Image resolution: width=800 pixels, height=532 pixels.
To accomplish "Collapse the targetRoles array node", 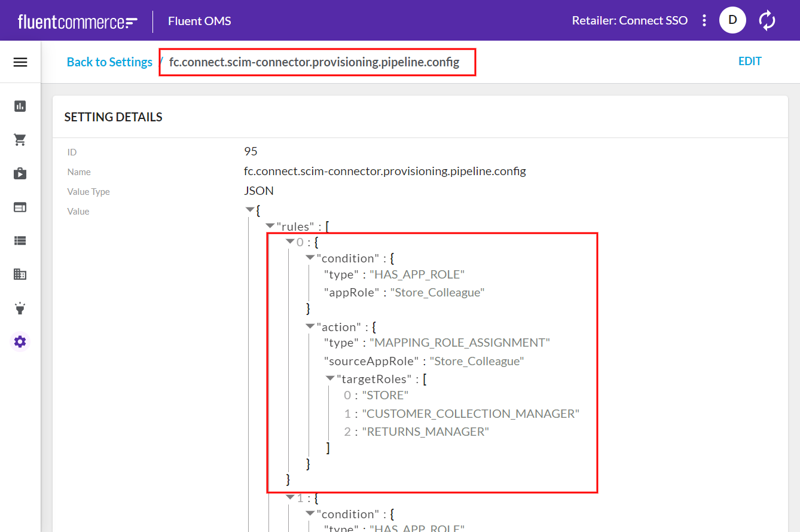I will [x=330, y=378].
